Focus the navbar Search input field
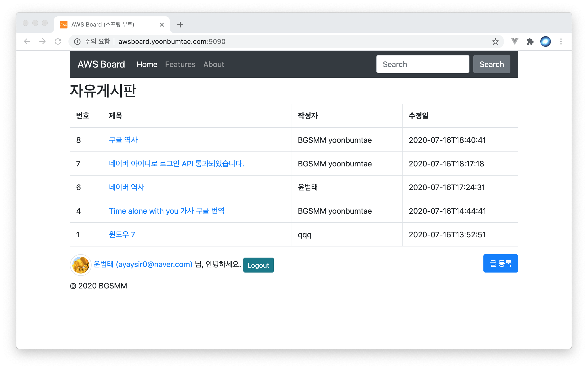This screenshot has width=588, height=369. tap(422, 64)
